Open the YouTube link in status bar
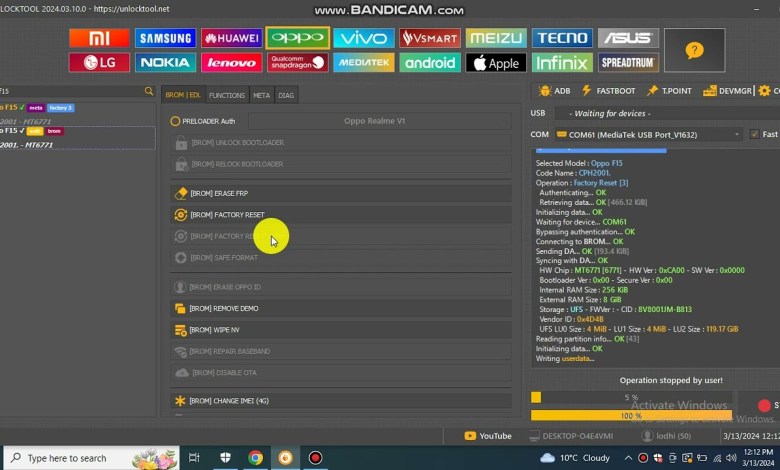780x470 pixels. coord(488,436)
